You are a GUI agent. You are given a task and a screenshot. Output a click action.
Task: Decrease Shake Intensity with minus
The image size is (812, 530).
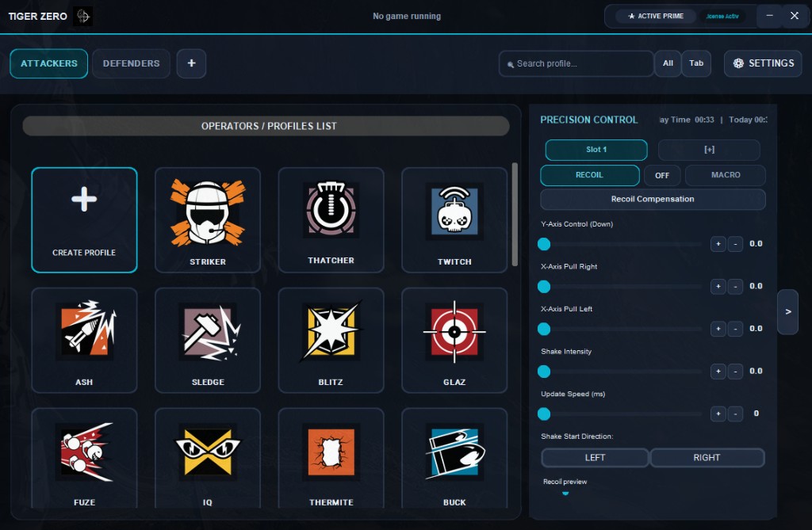(x=735, y=371)
